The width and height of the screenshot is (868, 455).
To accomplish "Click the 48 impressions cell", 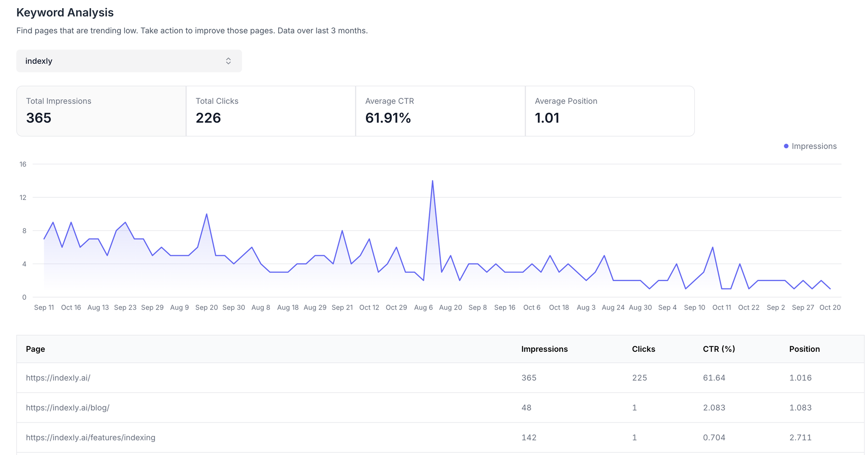I will [526, 408].
